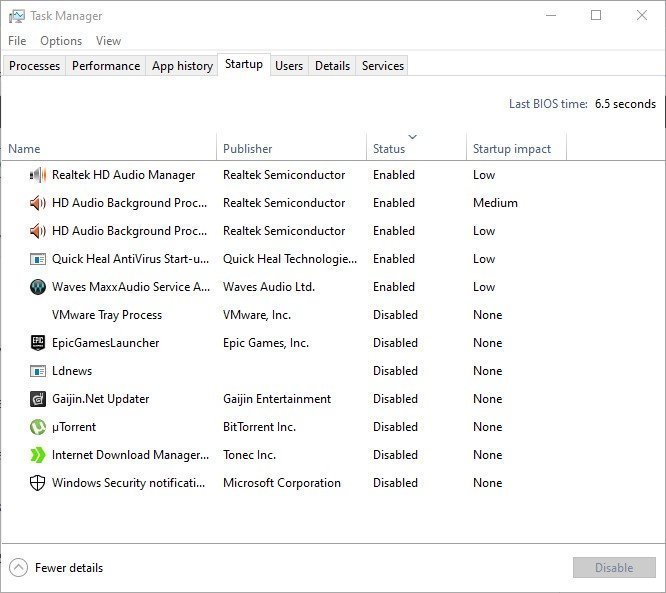Click Disabled status for Gaijin.Net Updater

tap(395, 399)
